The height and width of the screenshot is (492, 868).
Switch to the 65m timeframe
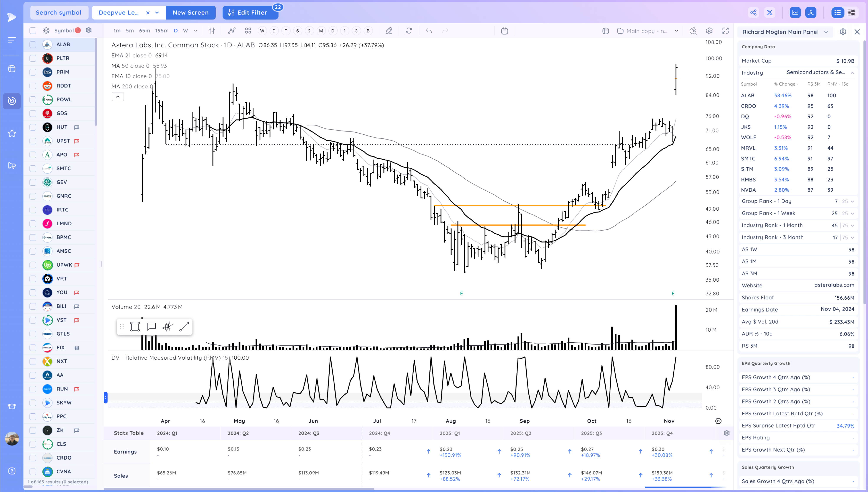pos(145,31)
